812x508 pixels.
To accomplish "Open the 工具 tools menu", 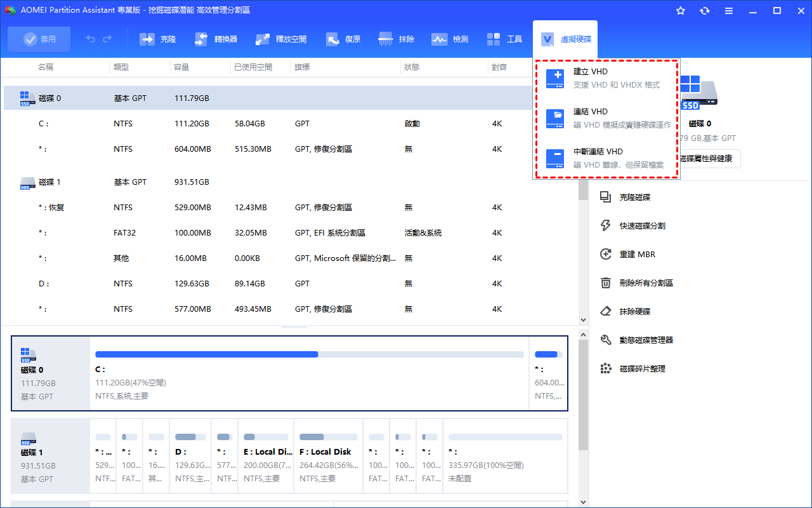I will [504, 39].
